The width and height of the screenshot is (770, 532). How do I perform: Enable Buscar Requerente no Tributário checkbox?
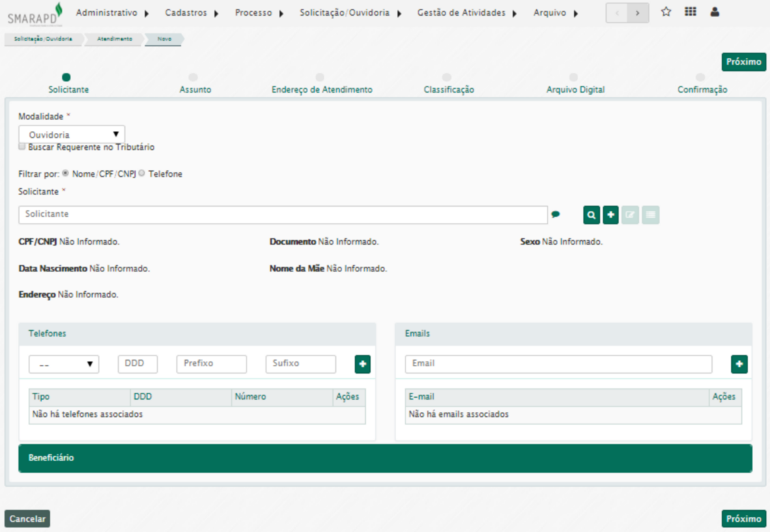coord(23,147)
